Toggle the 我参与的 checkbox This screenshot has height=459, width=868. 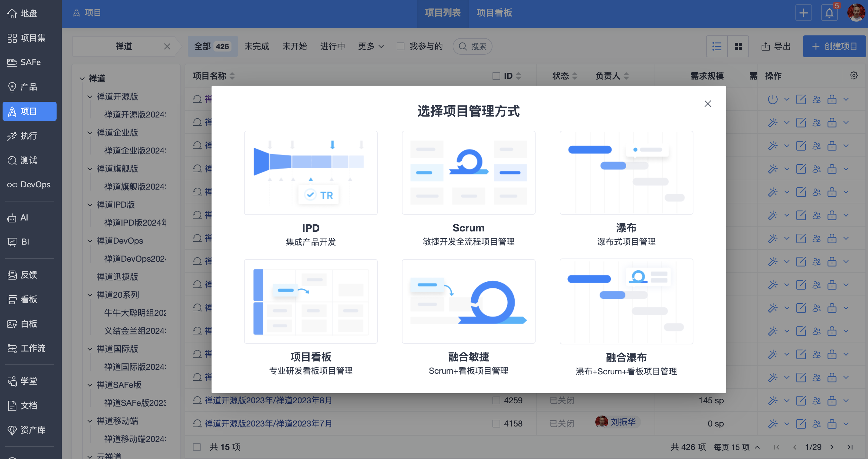(x=400, y=46)
